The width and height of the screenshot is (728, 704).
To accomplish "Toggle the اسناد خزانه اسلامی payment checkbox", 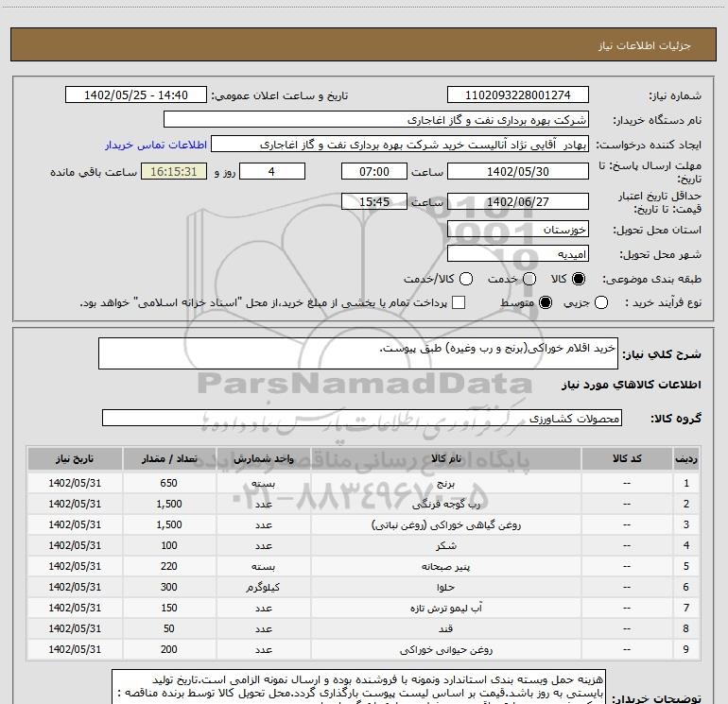I will [459, 302].
